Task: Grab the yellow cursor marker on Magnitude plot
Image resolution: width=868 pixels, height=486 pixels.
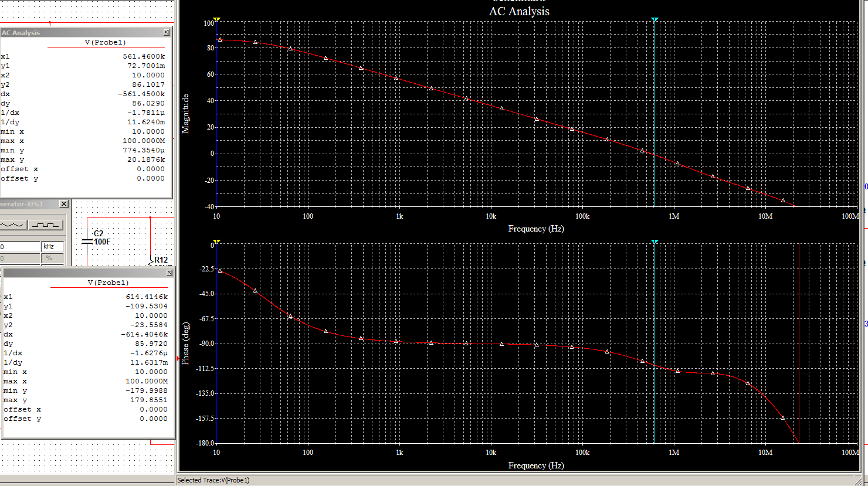Action: pyautogui.click(x=216, y=19)
